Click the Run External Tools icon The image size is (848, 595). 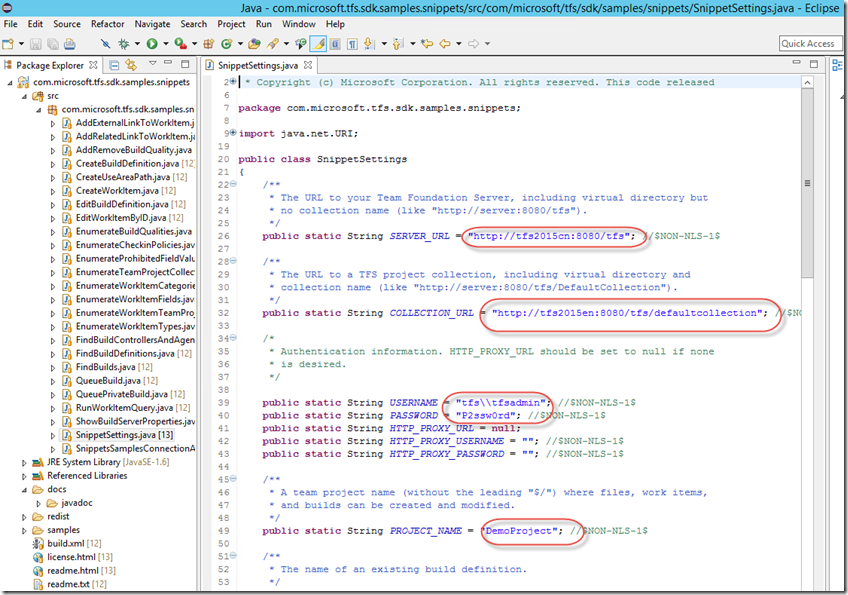click(180, 44)
